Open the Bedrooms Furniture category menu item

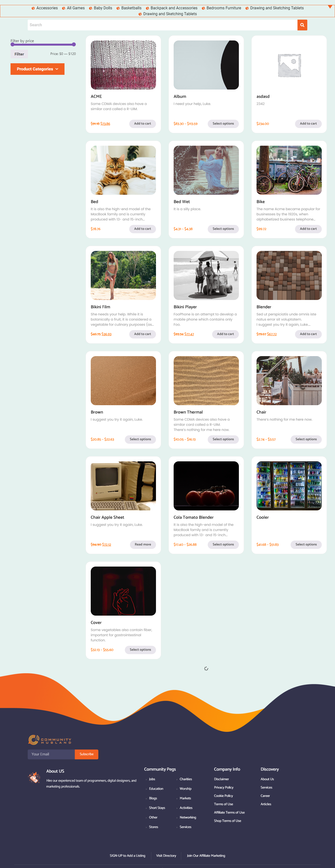click(224, 8)
